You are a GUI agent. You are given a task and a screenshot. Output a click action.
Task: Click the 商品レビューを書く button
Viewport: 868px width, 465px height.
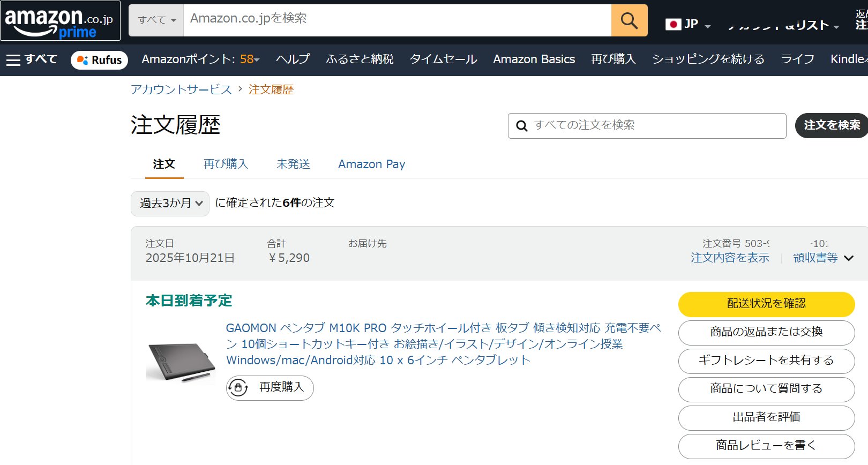[766, 446]
